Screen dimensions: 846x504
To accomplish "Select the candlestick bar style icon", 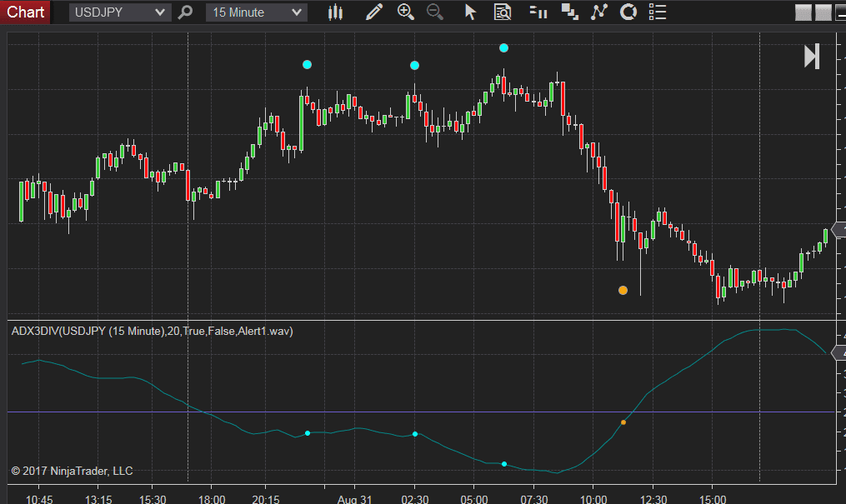I will click(x=335, y=12).
